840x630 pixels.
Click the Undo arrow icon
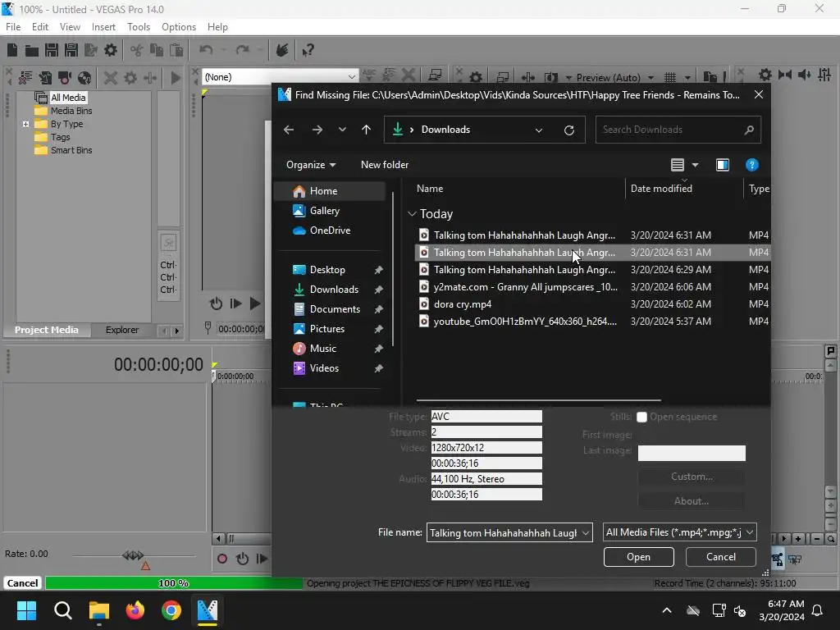tap(206, 50)
